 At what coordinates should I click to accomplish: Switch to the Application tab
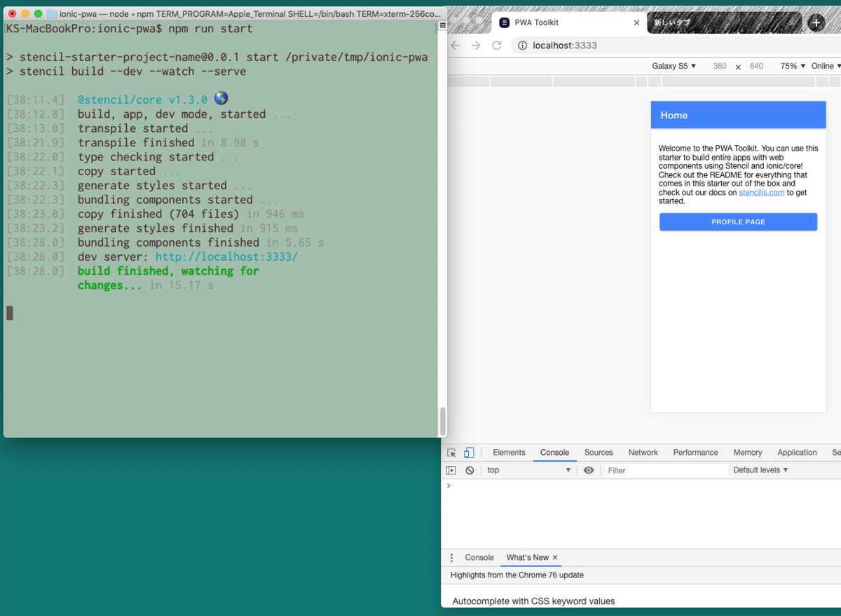point(797,453)
